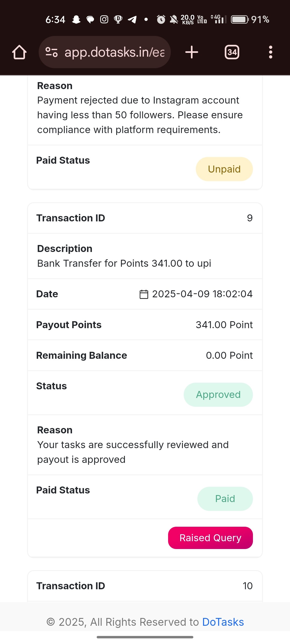The height and width of the screenshot is (644, 290).
Task: Tap the calendar icon beside the date
Action: click(x=144, y=294)
